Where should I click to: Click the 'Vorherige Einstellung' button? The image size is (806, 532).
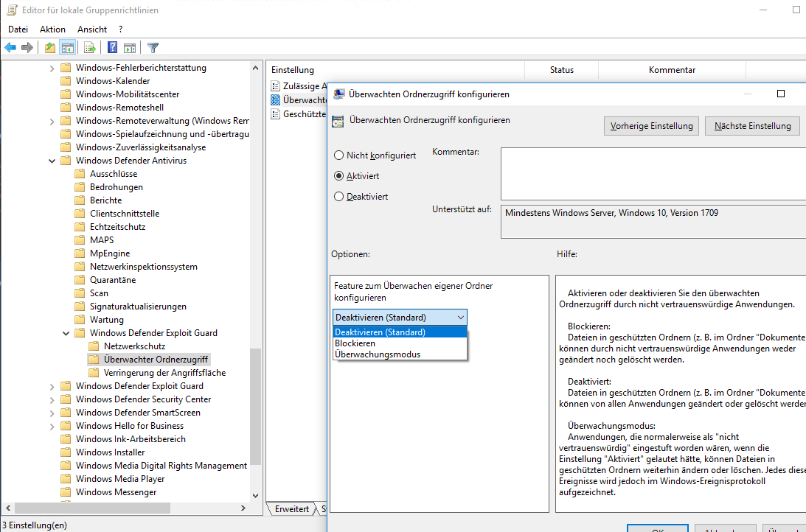(651, 126)
